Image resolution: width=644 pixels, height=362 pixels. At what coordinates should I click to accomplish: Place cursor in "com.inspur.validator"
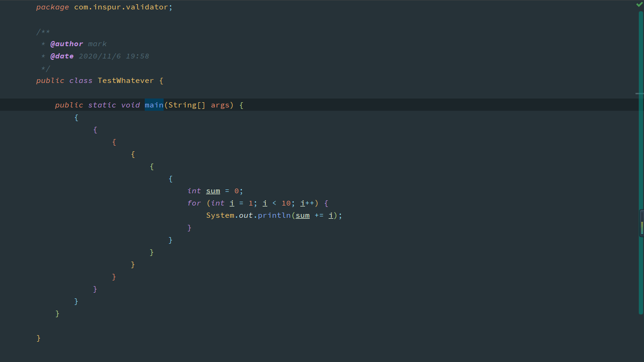pyautogui.click(x=121, y=7)
